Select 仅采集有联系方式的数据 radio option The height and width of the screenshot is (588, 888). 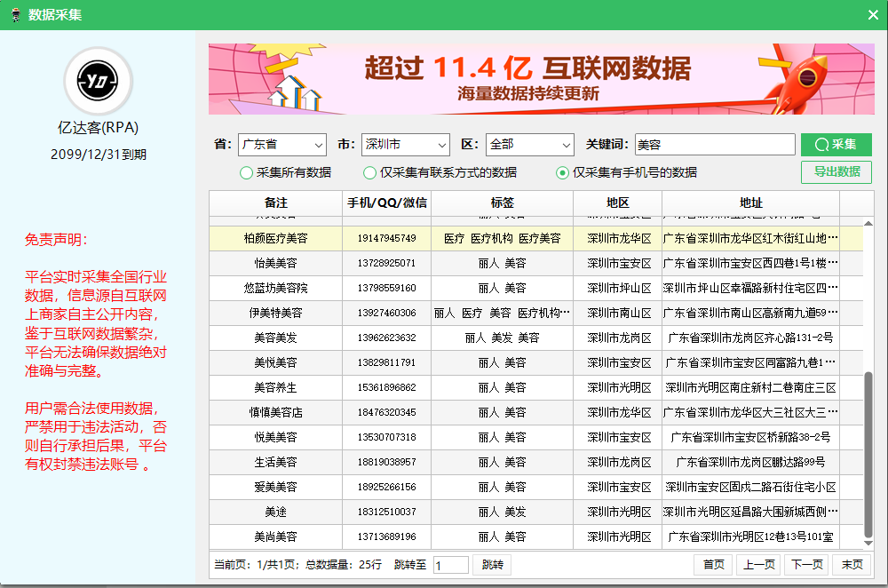coord(370,173)
